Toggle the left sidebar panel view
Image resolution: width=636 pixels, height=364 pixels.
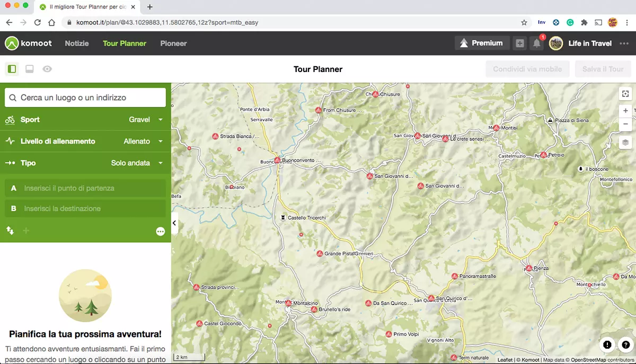tap(12, 69)
